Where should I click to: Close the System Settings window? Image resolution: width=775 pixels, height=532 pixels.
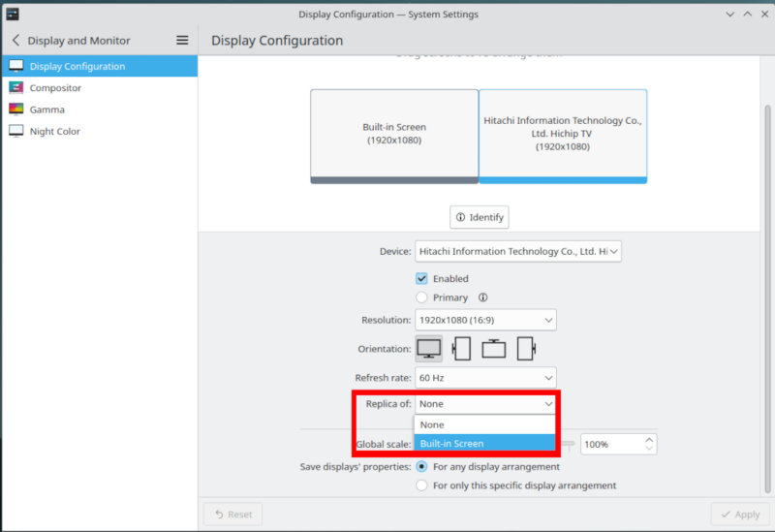pos(764,15)
